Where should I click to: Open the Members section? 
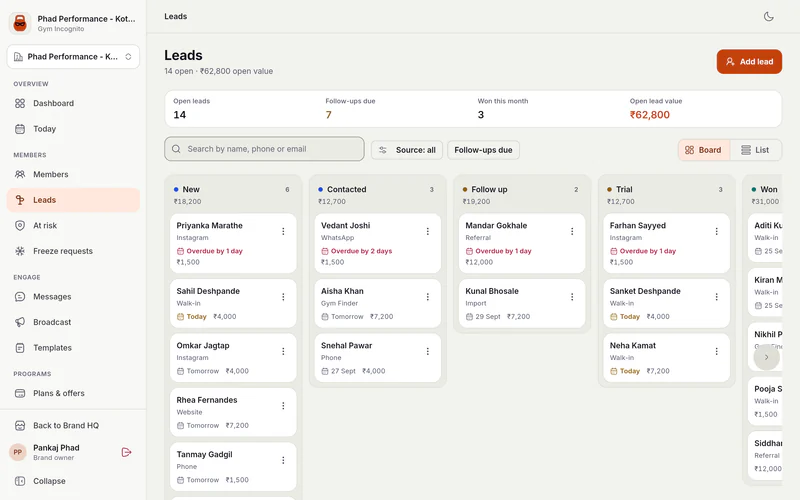click(x=73, y=174)
